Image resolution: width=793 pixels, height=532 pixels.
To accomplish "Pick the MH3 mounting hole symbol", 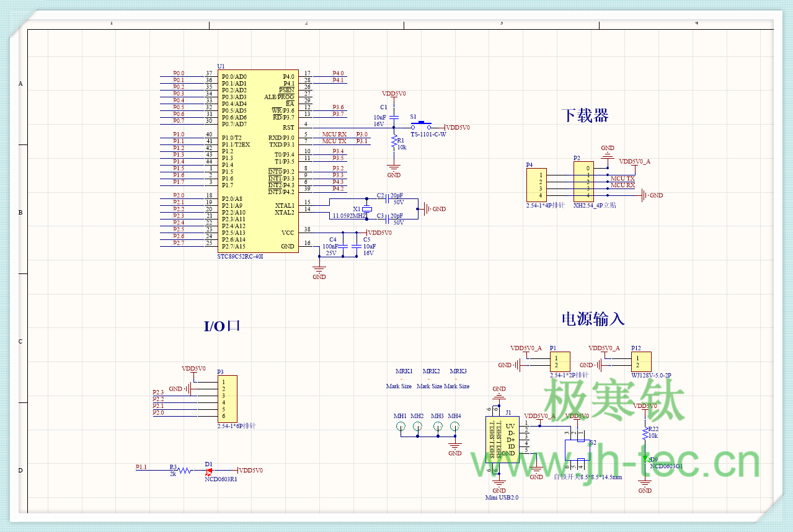I will click(x=438, y=426).
